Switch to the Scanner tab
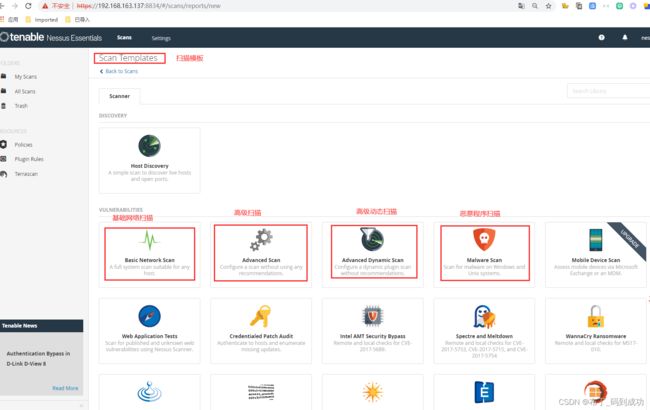This screenshot has width=650, height=410. 119,96
